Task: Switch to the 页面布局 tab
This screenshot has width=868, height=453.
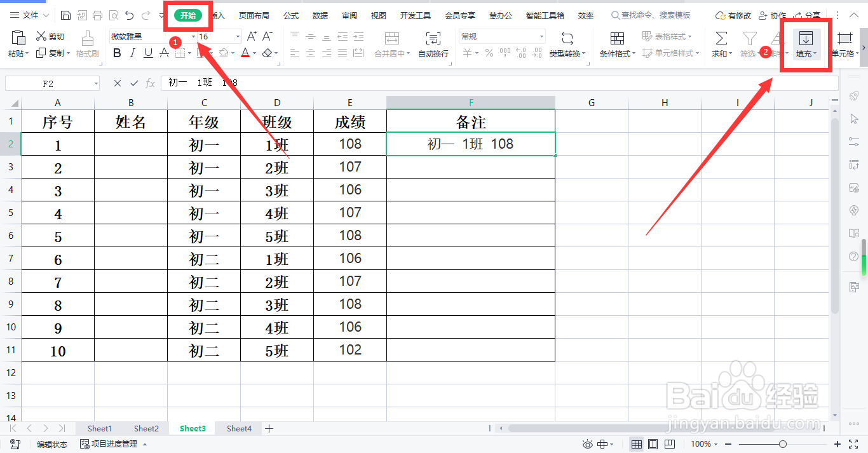Action: pos(254,15)
